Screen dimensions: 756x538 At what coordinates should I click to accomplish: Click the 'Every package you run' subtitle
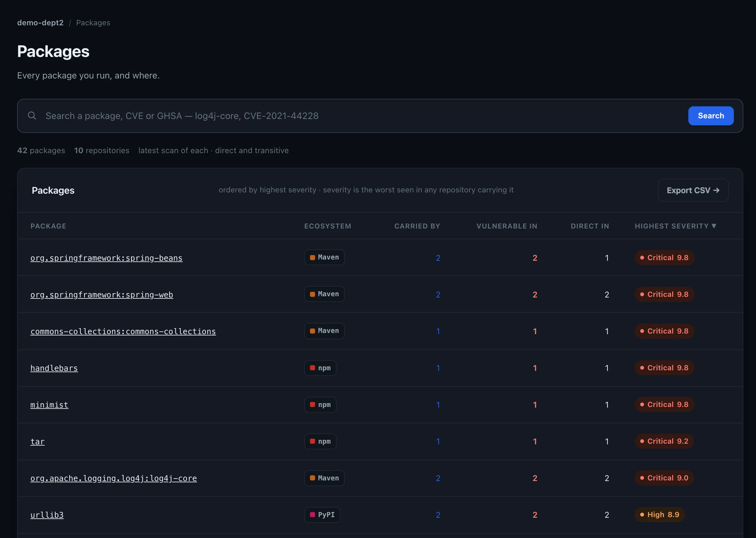click(89, 76)
